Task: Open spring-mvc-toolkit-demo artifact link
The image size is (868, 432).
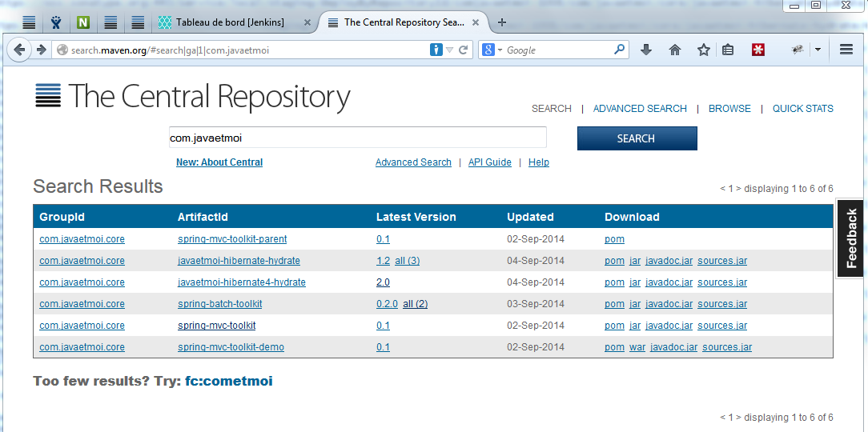Action: 231,347
